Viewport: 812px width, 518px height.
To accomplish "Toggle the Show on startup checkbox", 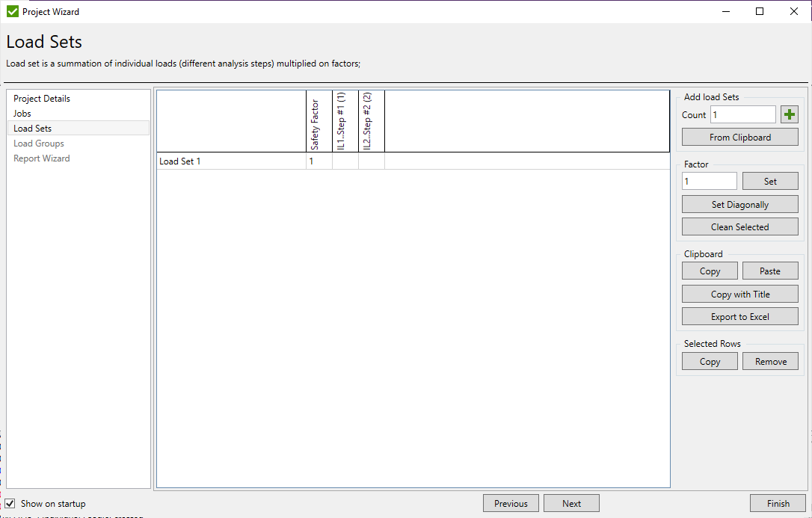I will pos(10,504).
